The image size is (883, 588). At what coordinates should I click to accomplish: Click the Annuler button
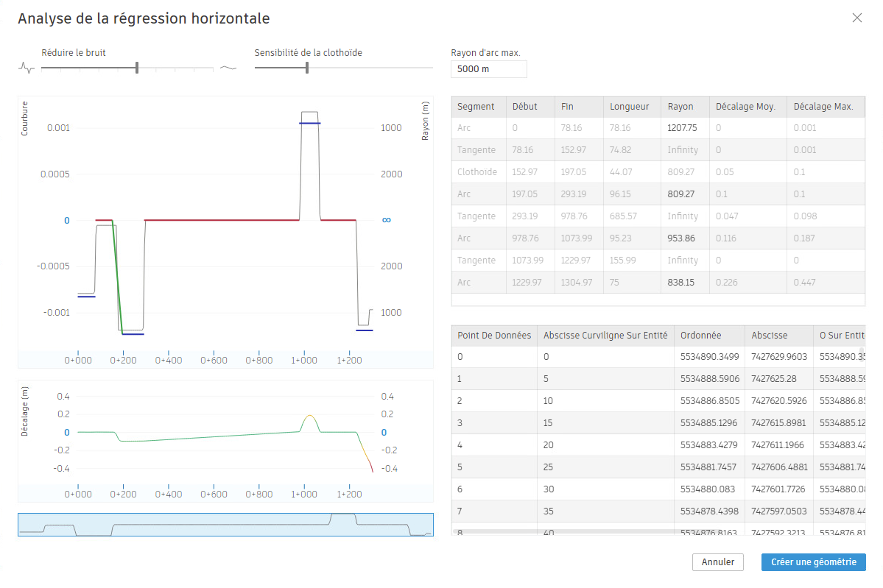point(717,562)
